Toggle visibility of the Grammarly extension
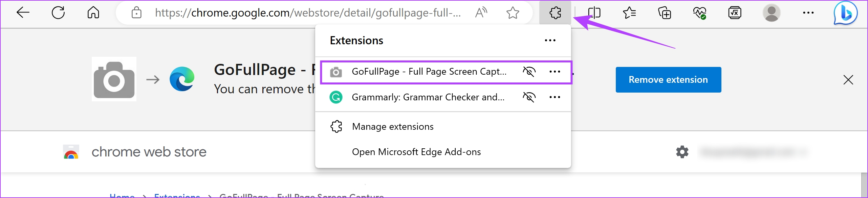868x198 pixels. click(x=529, y=97)
